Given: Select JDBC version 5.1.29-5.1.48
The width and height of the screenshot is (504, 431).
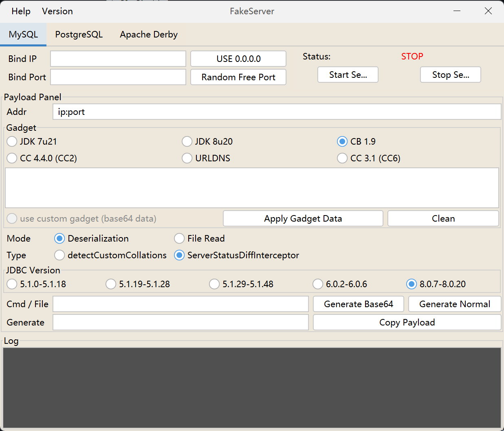Looking at the screenshot, I should pos(241,284).
